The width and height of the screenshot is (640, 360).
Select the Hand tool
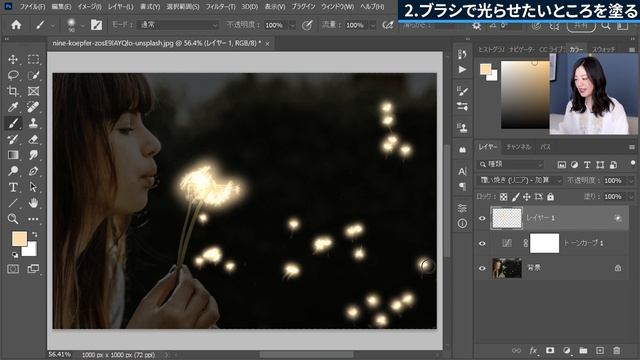click(x=33, y=203)
